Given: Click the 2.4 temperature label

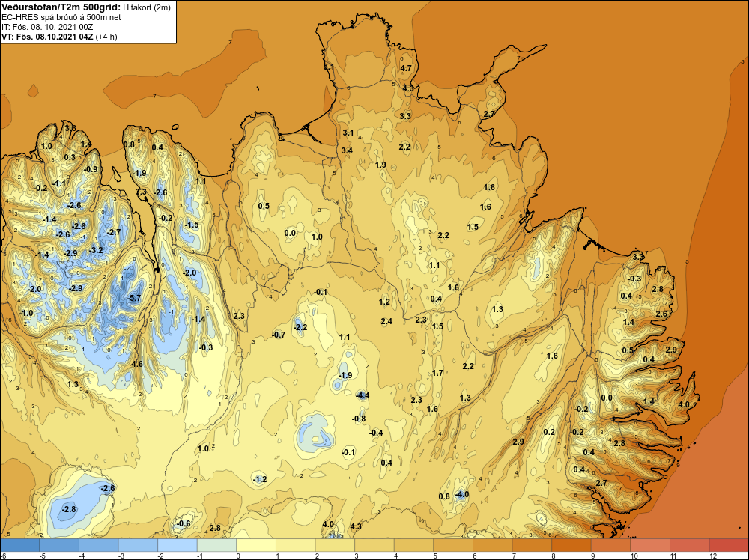Looking at the screenshot, I should tap(387, 322).
